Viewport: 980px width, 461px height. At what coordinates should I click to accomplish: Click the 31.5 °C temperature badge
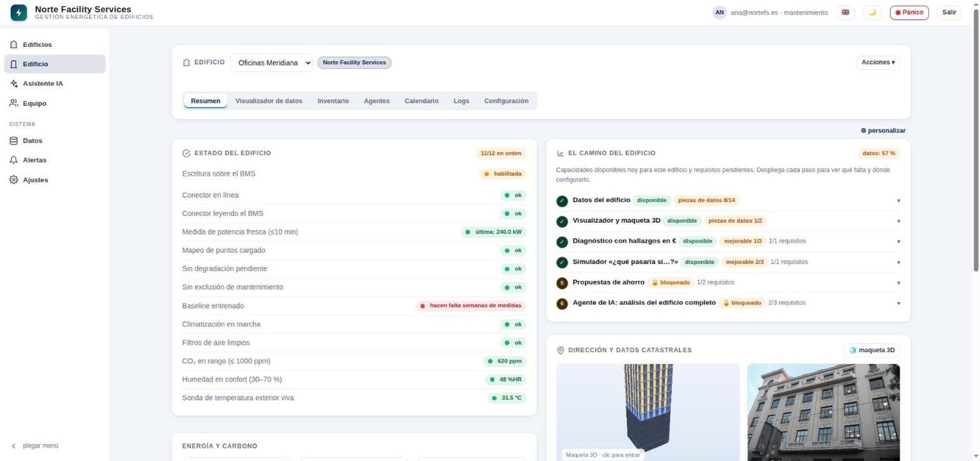pyautogui.click(x=507, y=398)
